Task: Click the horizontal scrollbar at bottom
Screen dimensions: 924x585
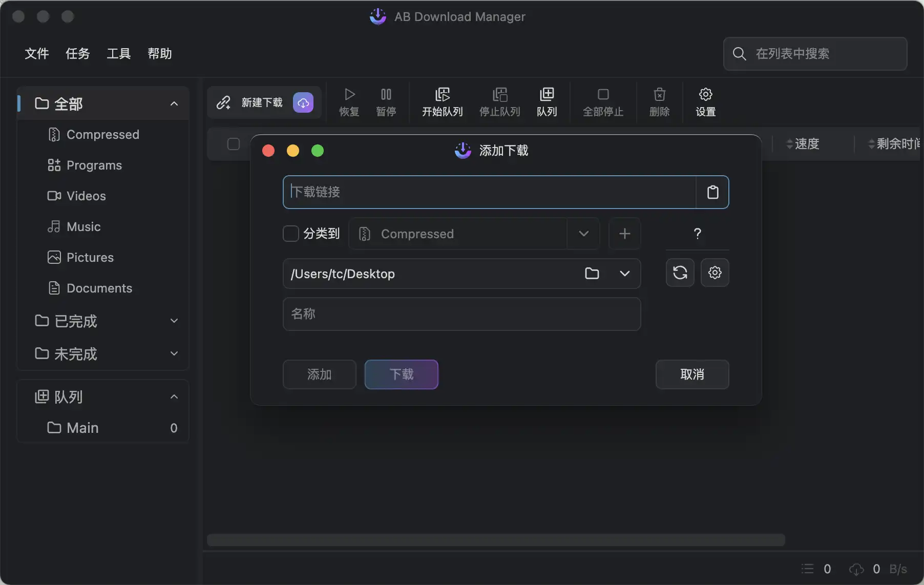Action: (x=496, y=540)
